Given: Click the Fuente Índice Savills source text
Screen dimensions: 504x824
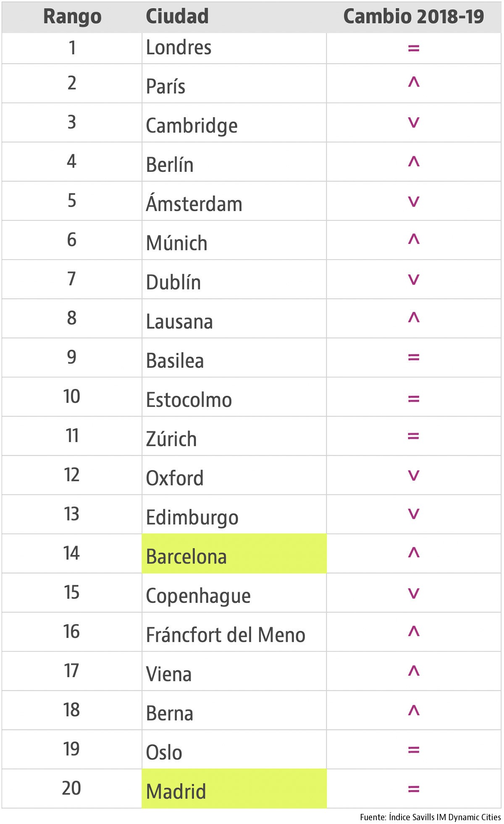Looking at the screenshot, I should pyautogui.click(x=430, y=817).
